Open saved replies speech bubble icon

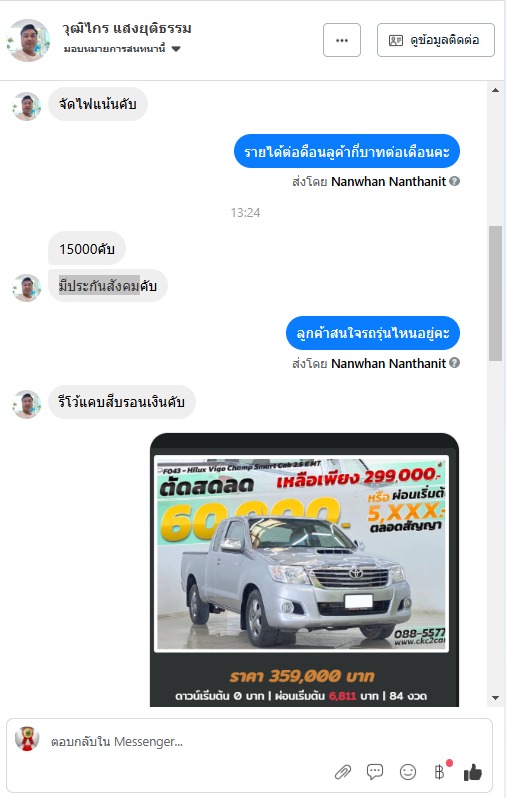[375, 772]
